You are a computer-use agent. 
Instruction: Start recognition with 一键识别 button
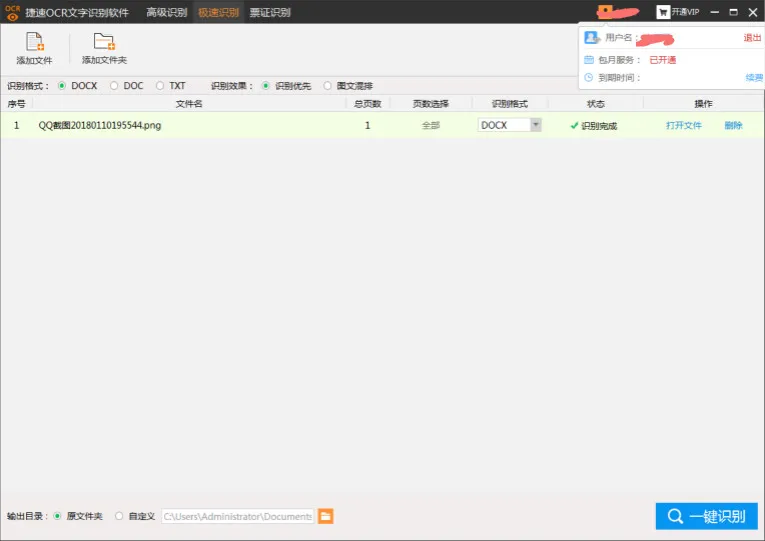click(706, 516)
